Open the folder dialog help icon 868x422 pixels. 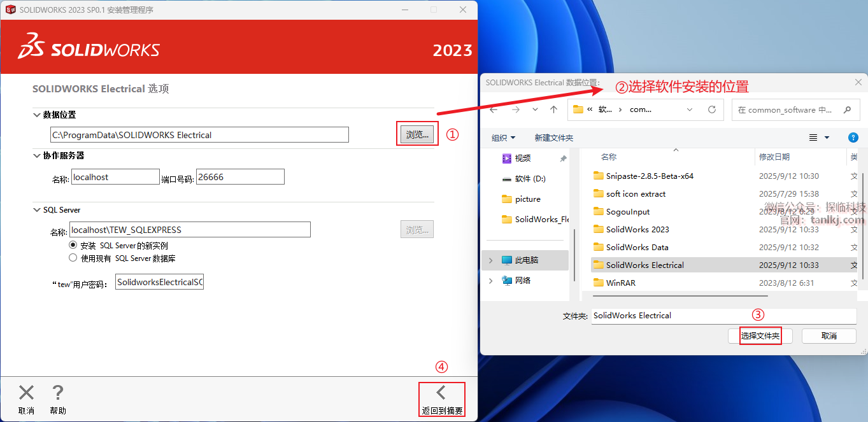click(853, 137)
